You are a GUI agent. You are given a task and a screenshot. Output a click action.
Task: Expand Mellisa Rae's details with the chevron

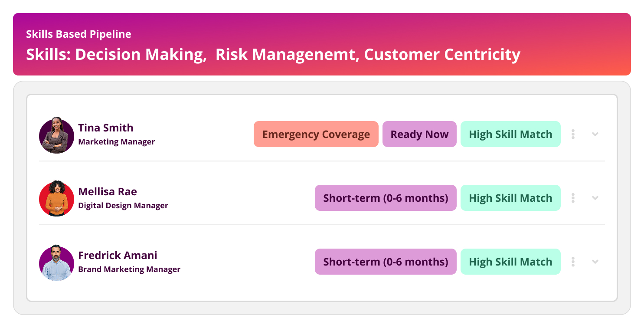[x=595, y=198]
